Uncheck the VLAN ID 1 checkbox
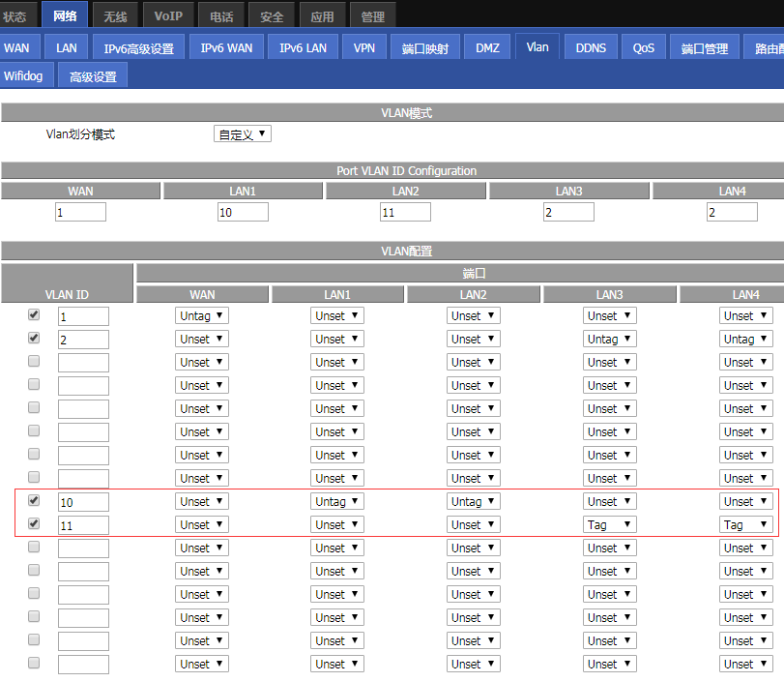The width and height of the screenshot is (784, 682). [x=34, y=314]
